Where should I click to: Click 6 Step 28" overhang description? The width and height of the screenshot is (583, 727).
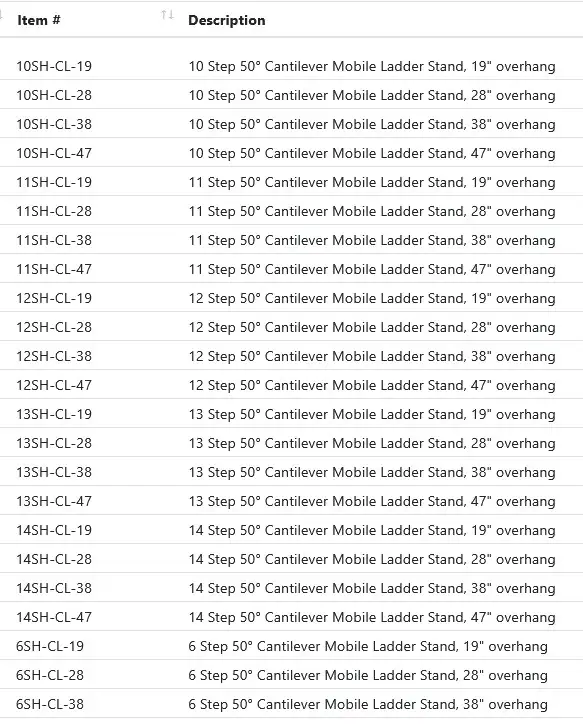(368, 676)
